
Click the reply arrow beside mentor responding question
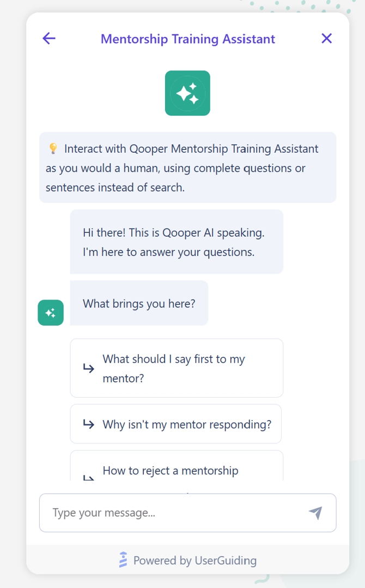pyautogui.click(x=88, y=424)
